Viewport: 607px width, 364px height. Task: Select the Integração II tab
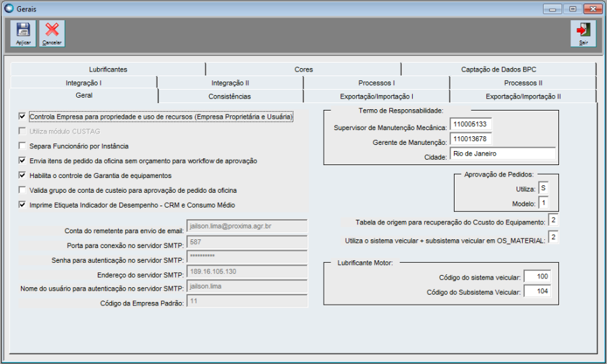230,83
